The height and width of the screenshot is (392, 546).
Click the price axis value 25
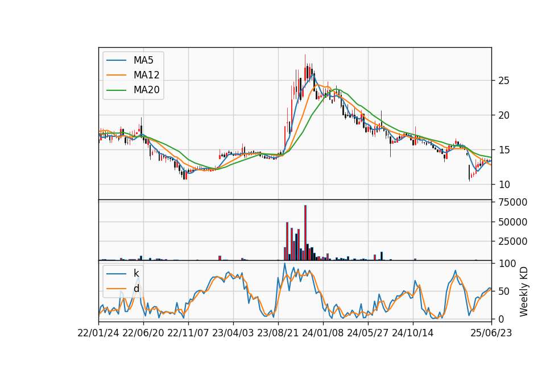coord(504,81)
